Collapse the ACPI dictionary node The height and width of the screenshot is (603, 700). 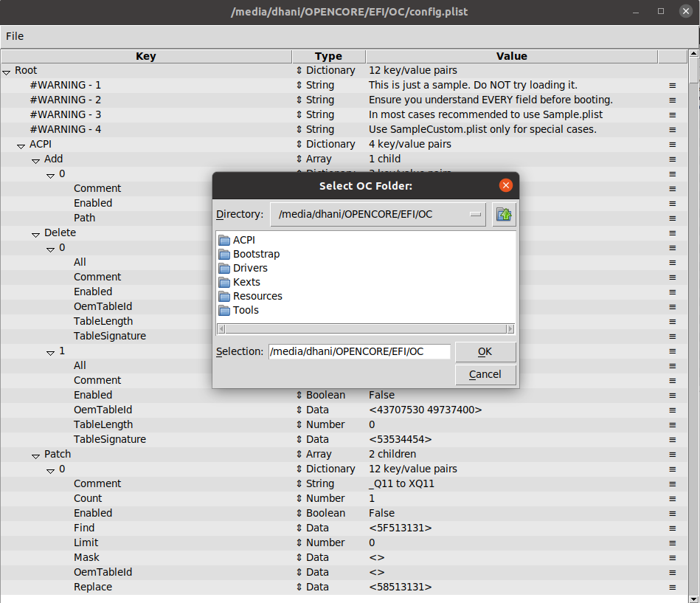21,145
